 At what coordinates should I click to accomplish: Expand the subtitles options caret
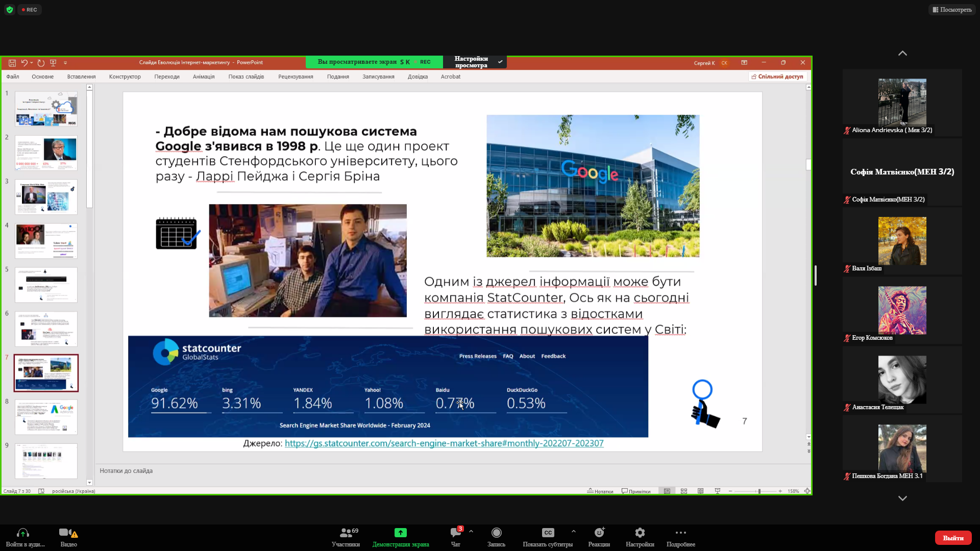574,532
